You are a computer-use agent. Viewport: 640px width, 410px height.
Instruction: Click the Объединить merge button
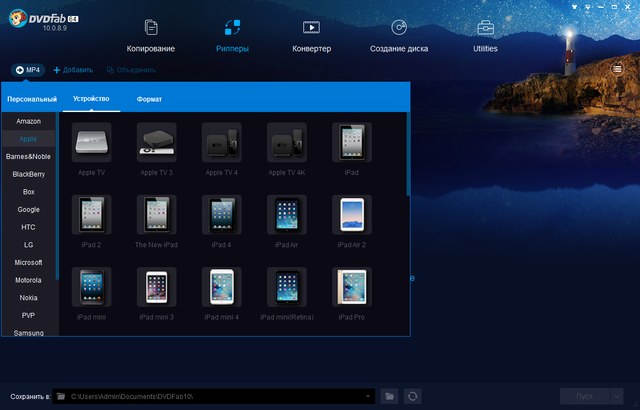click(131, 70)
